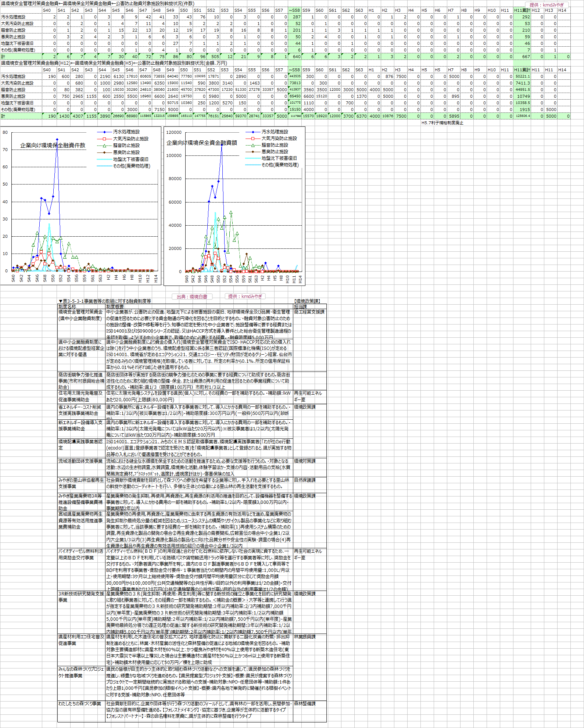This screenshot has height=728, width=584.
Task: Select the H11累計 cell showing 125606.4
Action: point(522,116)
